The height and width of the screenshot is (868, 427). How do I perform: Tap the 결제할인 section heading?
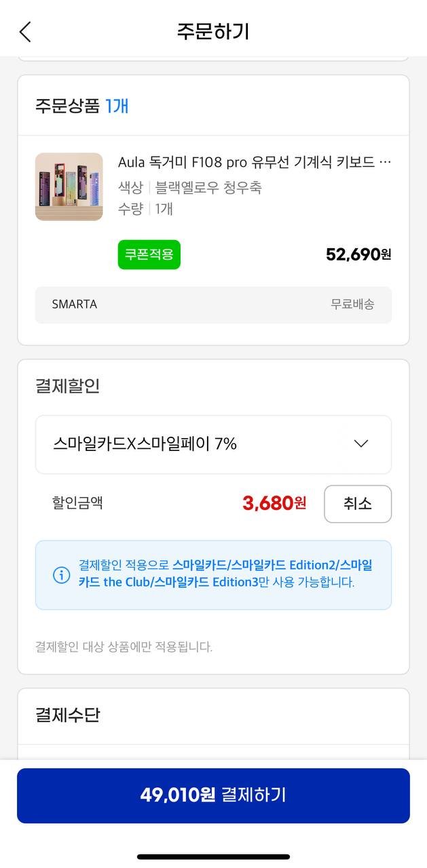(x=68, y=386)
